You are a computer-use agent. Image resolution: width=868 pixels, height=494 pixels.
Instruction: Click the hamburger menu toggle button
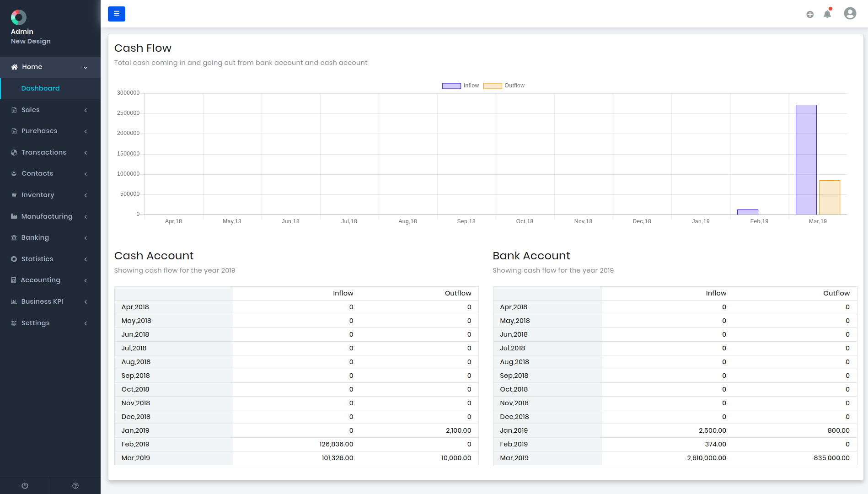[x=116, y=14]
